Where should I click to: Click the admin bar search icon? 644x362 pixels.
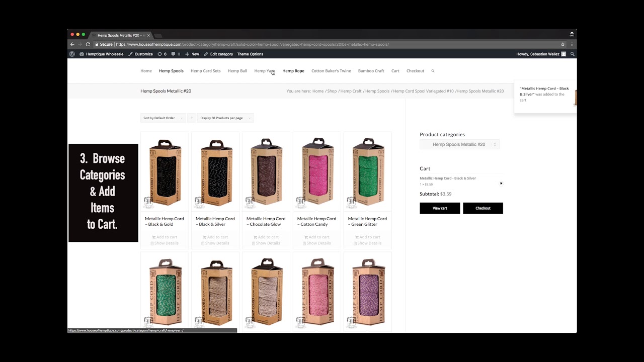tap(573, 54)
